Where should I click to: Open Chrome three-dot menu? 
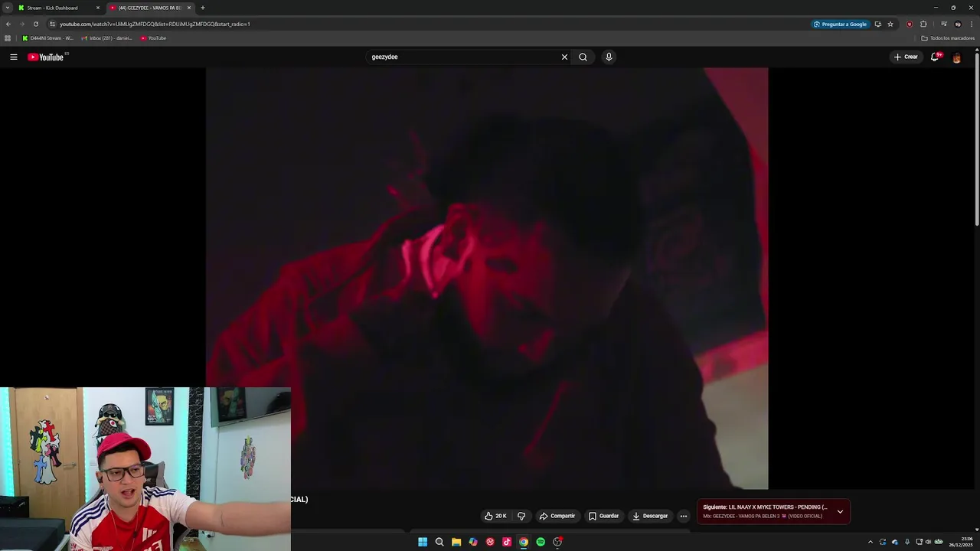972,24
